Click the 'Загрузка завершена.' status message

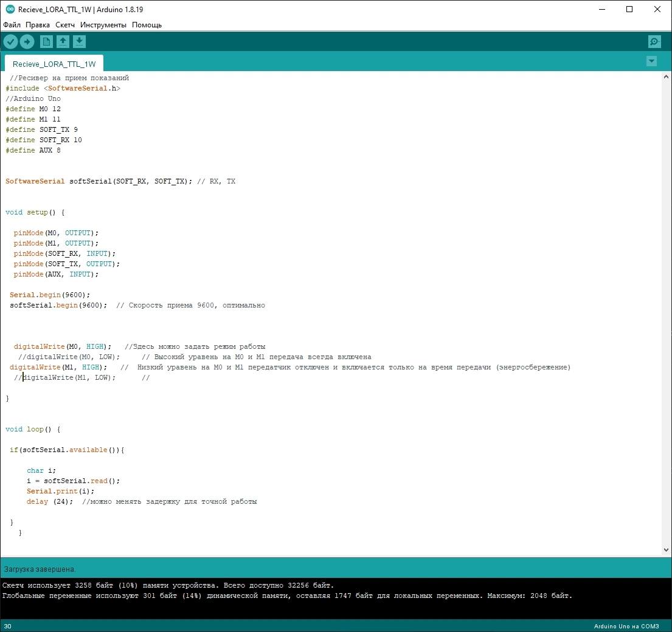(x=40, y=569)
